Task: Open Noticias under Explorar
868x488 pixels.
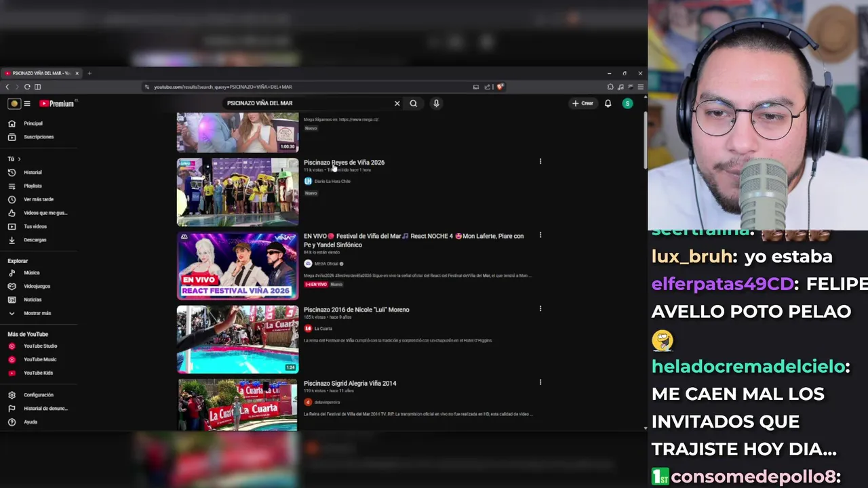Action: (x=33, y=300)
